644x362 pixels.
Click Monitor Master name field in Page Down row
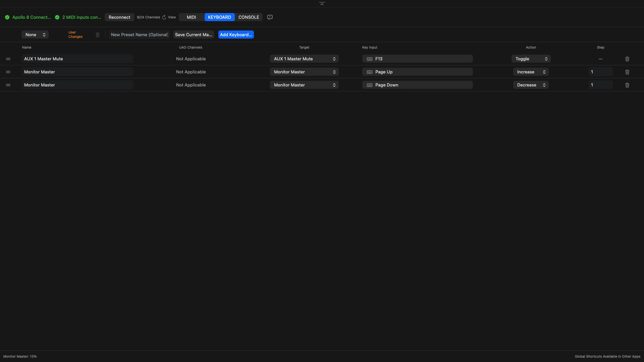tap(77, 85)
